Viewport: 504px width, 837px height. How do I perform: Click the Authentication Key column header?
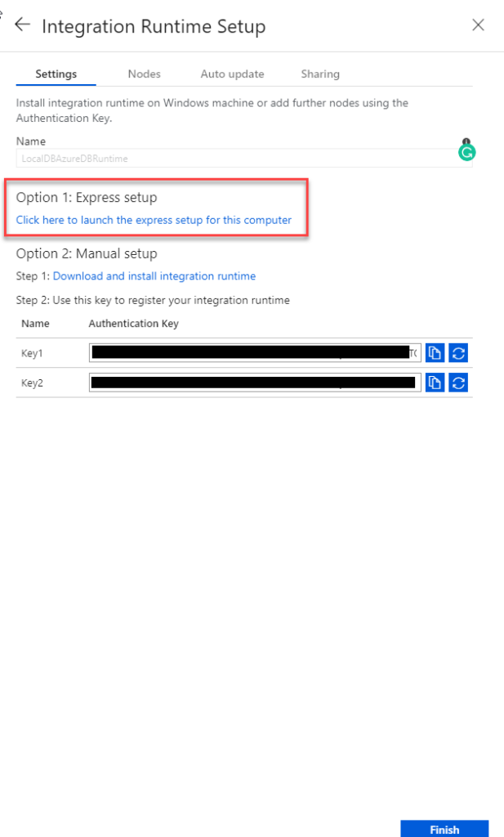coord(133,324)
